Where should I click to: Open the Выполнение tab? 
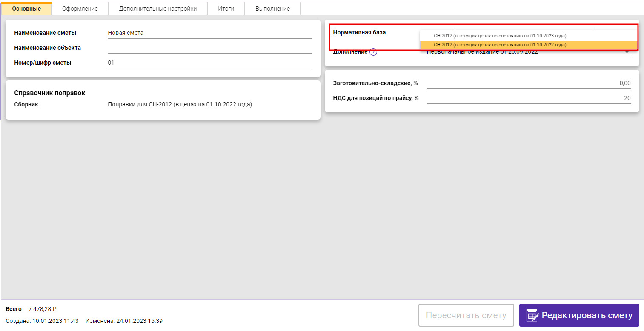(272, 9)
